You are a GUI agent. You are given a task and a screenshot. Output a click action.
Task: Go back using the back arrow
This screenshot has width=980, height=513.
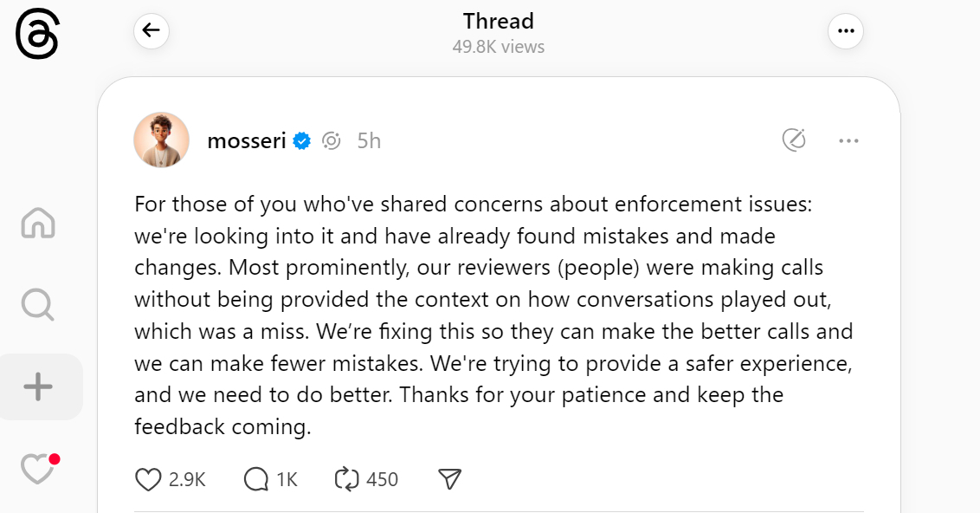pos(152,31)
